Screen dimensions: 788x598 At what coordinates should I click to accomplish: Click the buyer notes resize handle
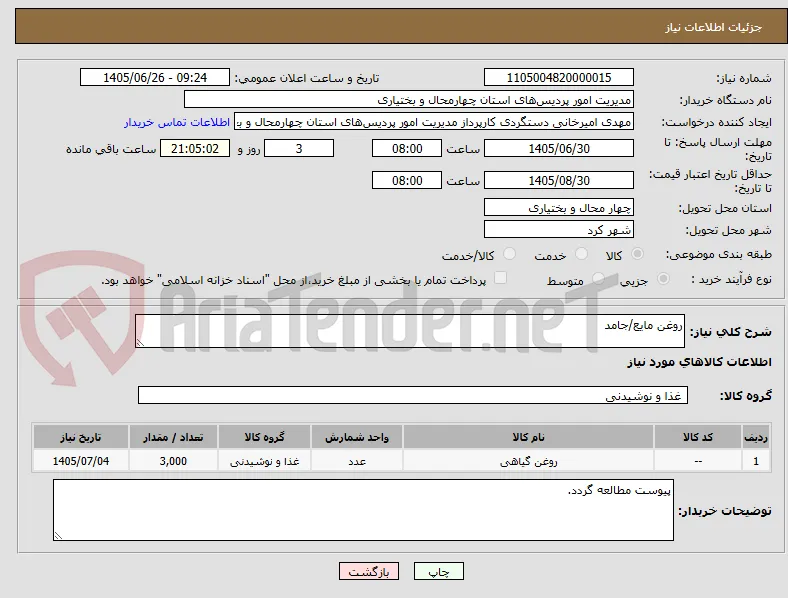coord(58,536)
